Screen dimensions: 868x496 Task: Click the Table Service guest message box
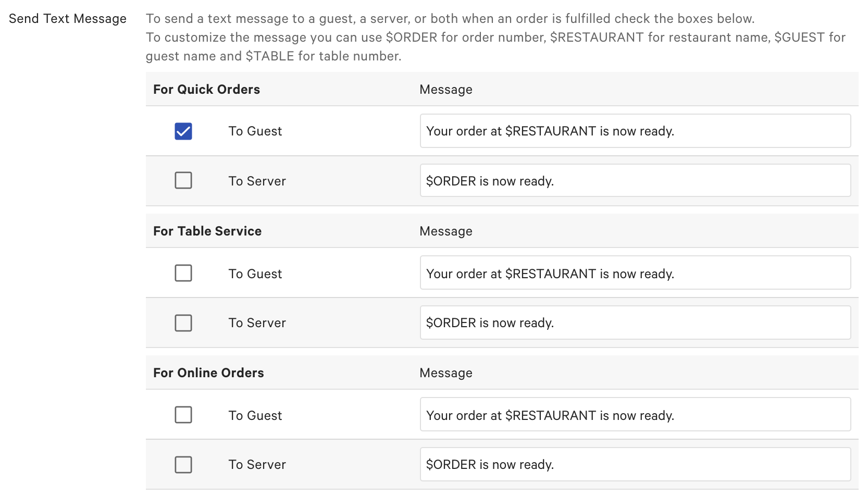[635, 272]
